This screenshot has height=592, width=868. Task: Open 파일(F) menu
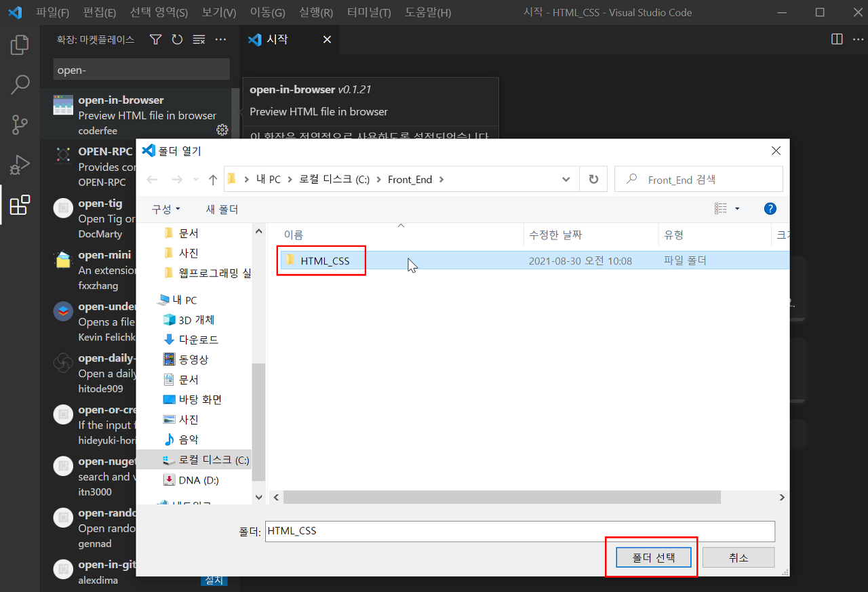coord(52,12)
